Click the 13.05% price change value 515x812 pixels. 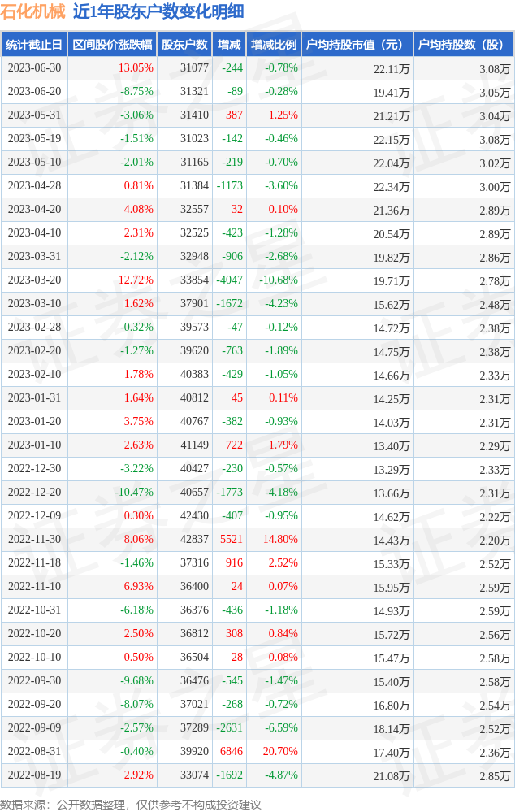click(x=136, y=68)
